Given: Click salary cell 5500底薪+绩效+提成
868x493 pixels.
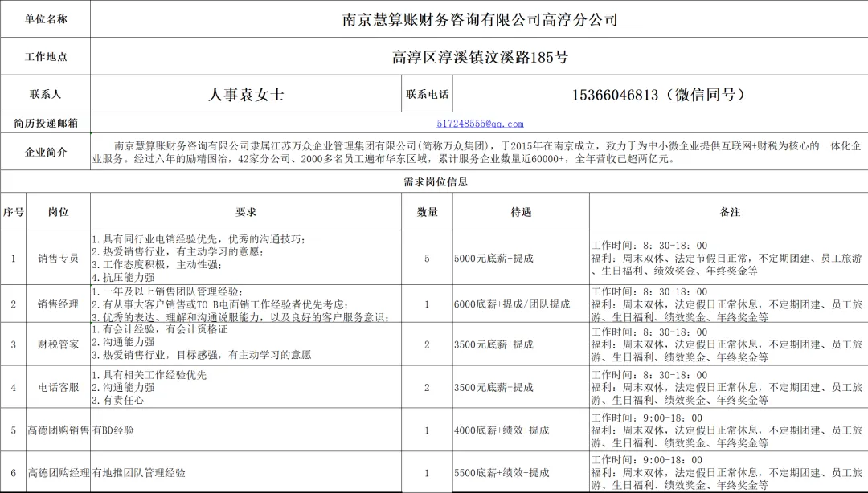Looking at the screenshot, I should click(521, 473).
